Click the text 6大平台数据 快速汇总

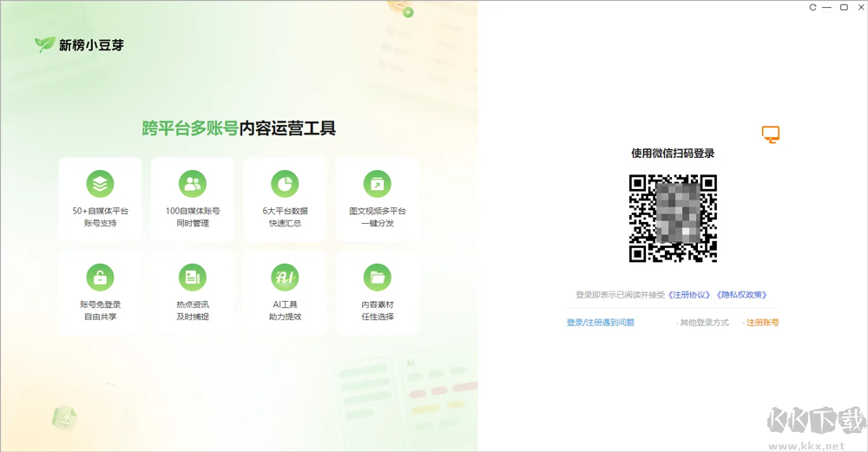coord(285,217)
